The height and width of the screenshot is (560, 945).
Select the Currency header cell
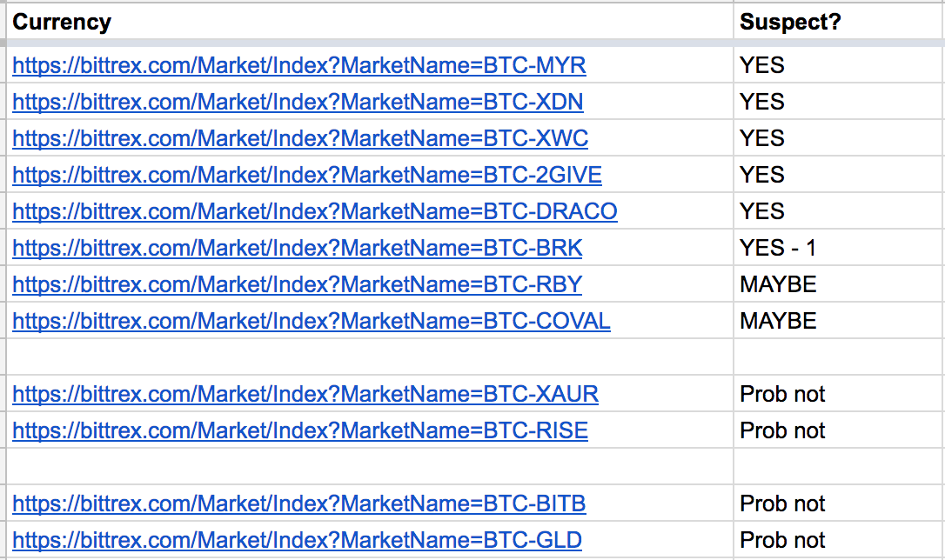[x=370, y=22]
